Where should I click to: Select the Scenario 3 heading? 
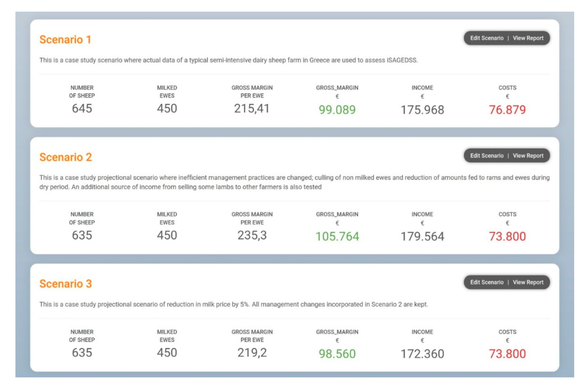[65, 284]
